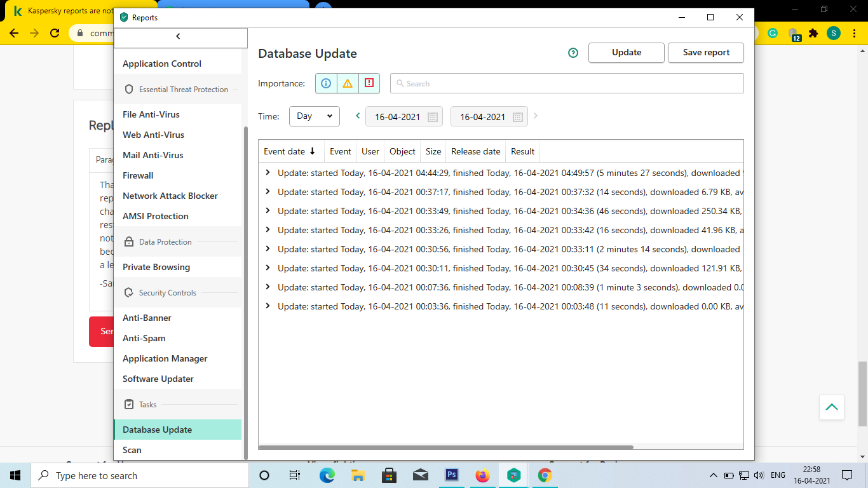
Task: Click Chrome's back arrow button
Action: coord(14,33)
